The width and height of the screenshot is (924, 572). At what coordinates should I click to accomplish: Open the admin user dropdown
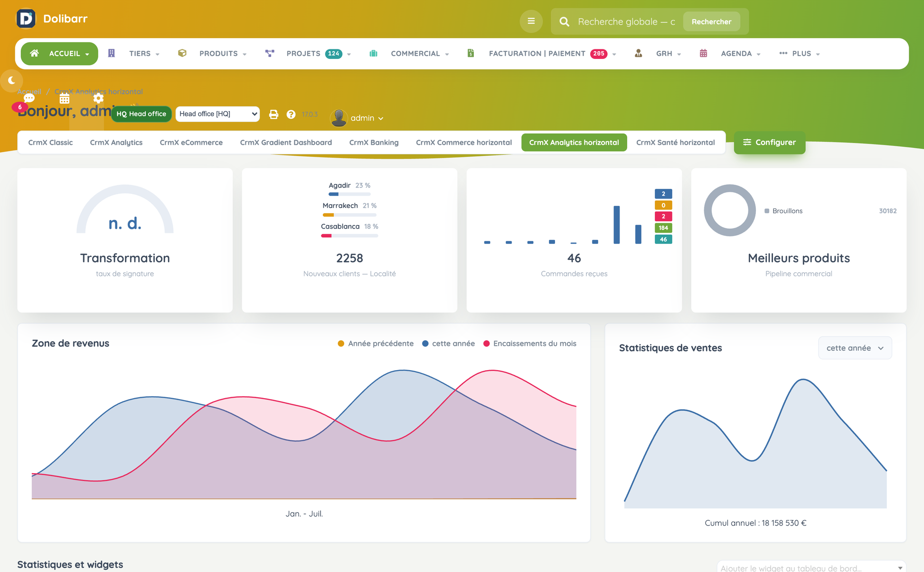[367, 118]
